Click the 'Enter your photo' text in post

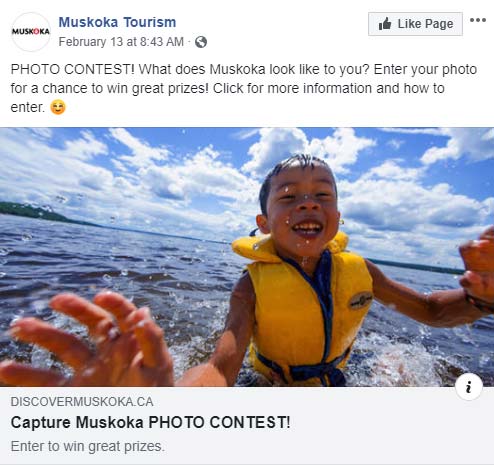coord(425,69)
